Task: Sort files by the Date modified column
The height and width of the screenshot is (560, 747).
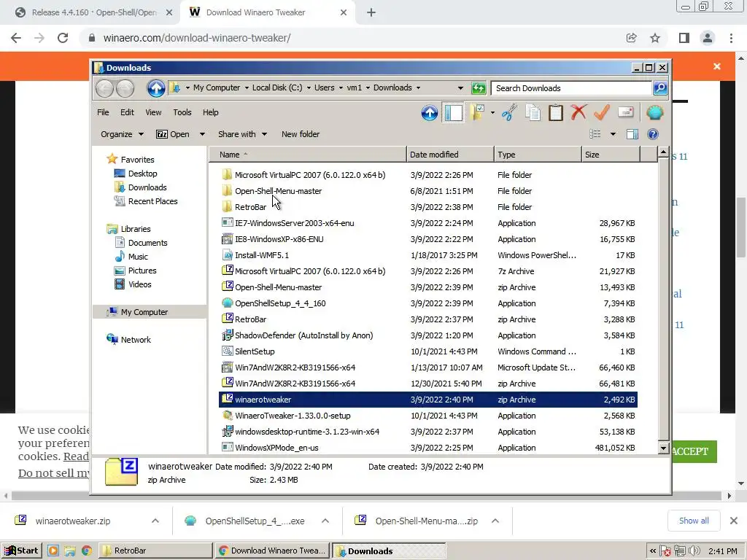Action: (450, 155)
